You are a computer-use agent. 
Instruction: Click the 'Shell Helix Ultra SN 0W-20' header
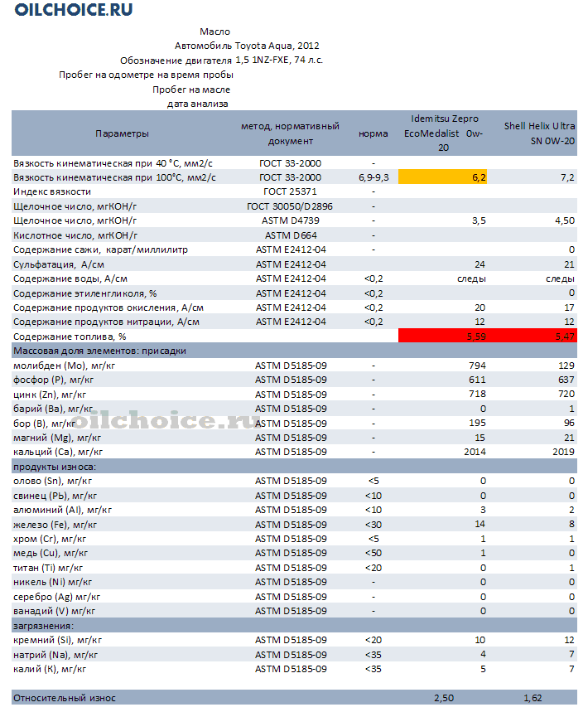click(539, 133)
